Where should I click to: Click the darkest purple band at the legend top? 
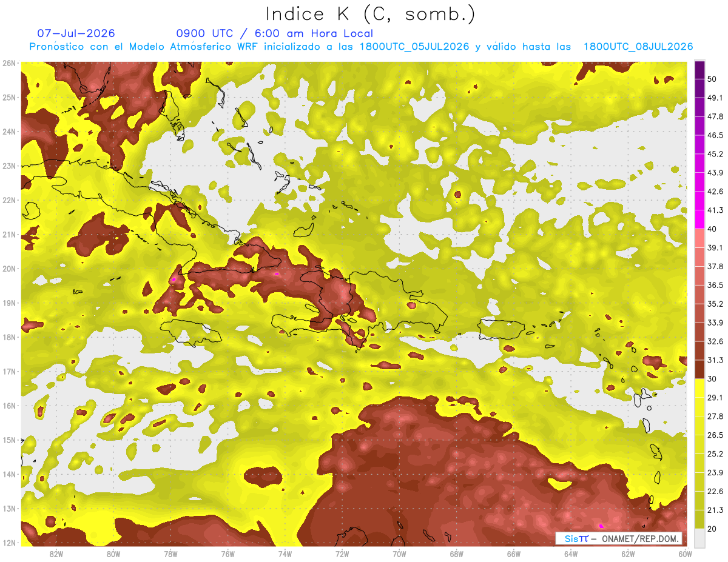(699, 69)
